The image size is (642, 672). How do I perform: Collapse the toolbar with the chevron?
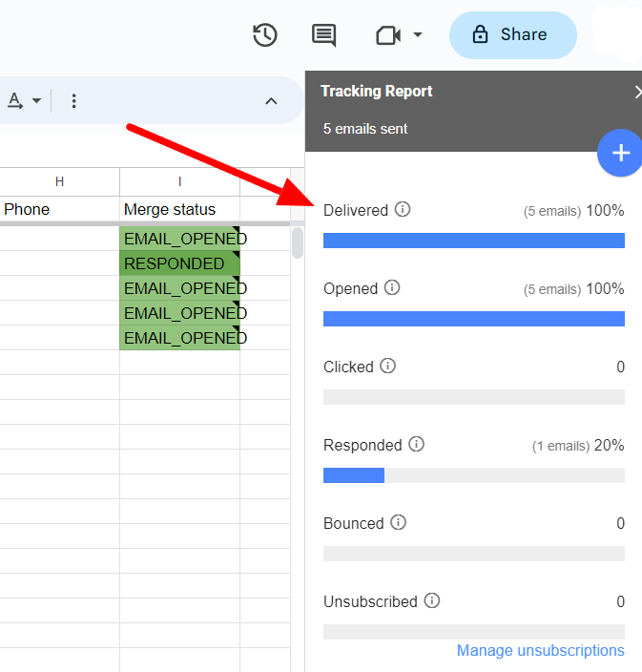271,100
